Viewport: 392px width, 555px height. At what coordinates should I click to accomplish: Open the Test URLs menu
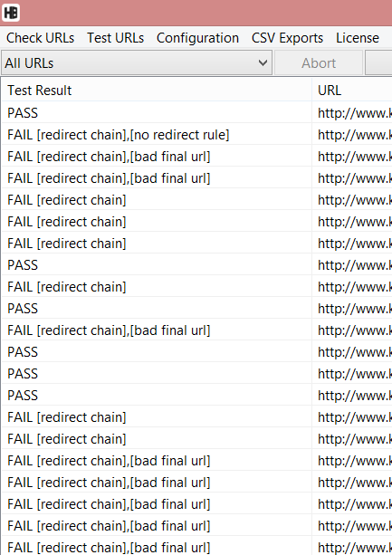[x=115, y=38]
